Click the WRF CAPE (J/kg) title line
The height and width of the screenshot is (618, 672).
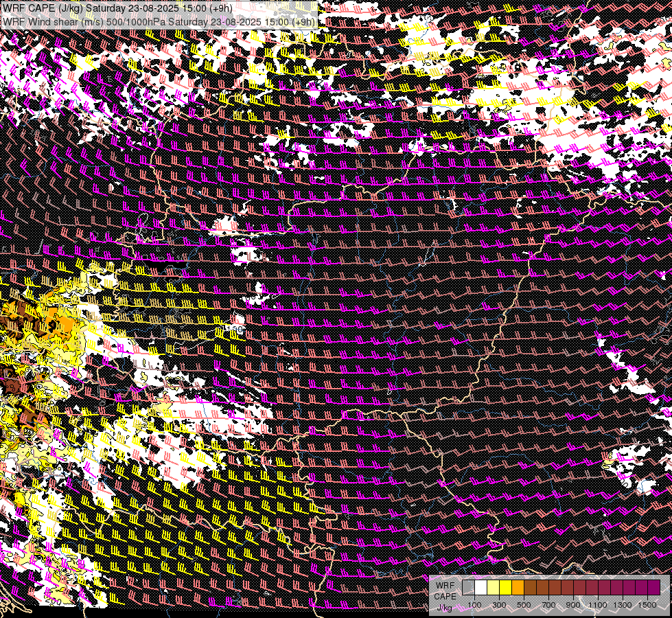[117, 8]
